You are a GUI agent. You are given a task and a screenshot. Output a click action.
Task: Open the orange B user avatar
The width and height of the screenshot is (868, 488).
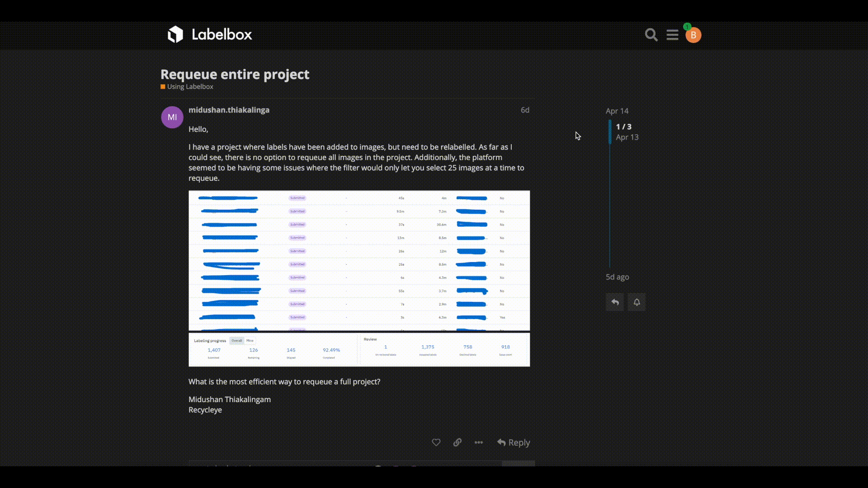click(693, 35)
